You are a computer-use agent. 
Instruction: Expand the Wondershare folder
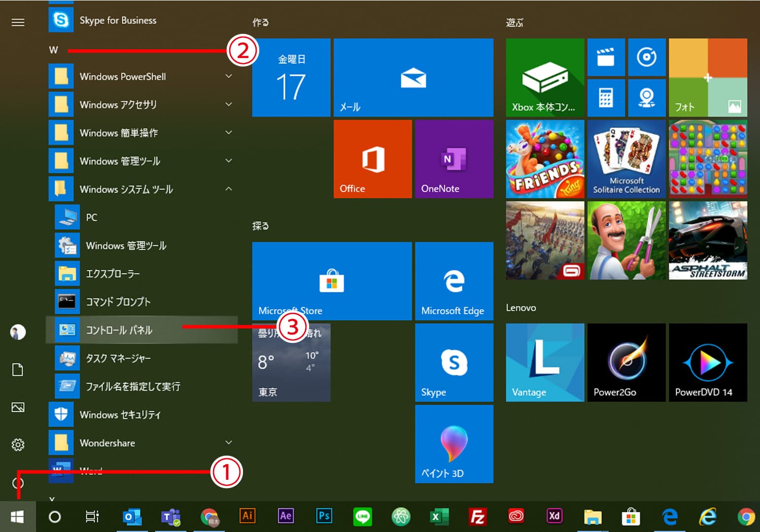click(143, 443)
